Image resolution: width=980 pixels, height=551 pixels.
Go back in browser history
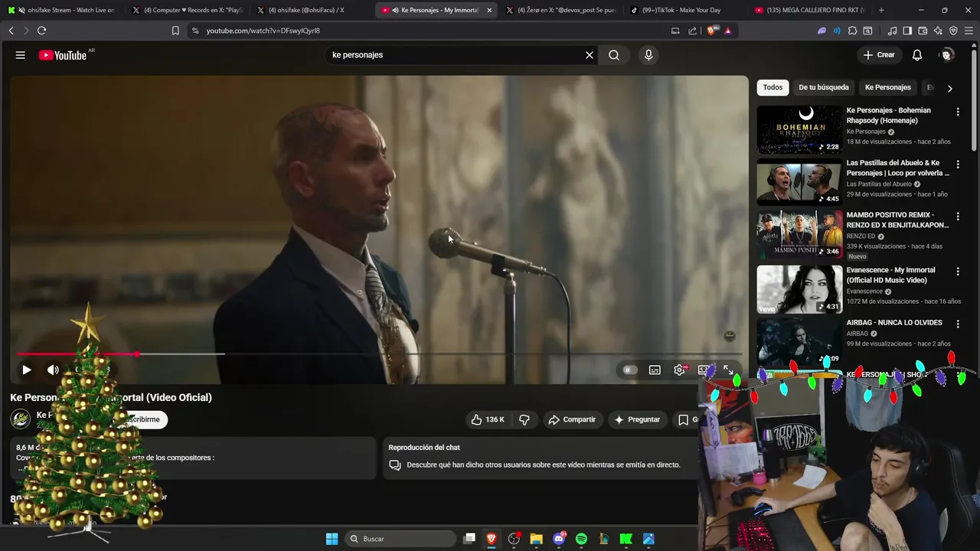11,31
